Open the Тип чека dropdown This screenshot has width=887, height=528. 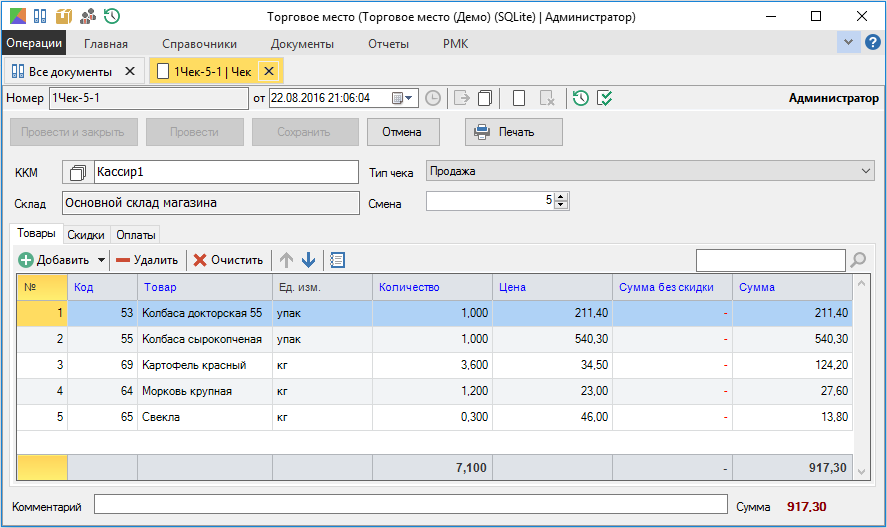coord(650,171)
